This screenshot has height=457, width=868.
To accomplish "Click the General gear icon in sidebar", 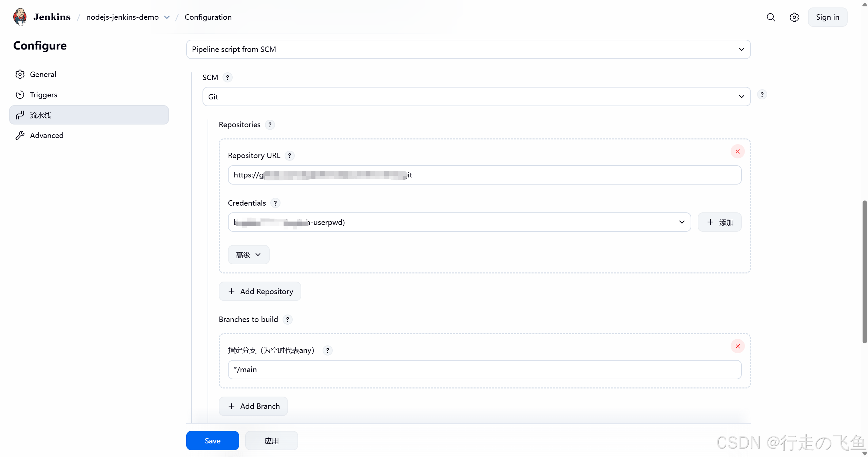I will [20, 74].
